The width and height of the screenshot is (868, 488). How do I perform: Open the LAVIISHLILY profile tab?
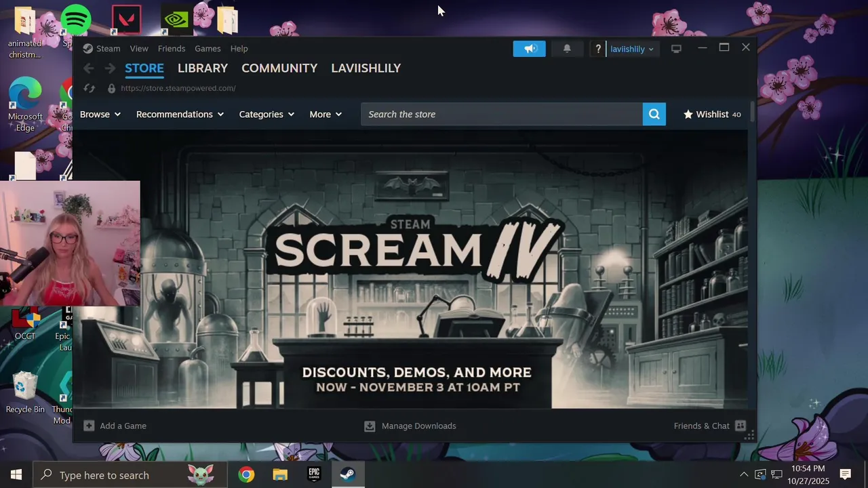pyautogui.click(x=366, y=68)
